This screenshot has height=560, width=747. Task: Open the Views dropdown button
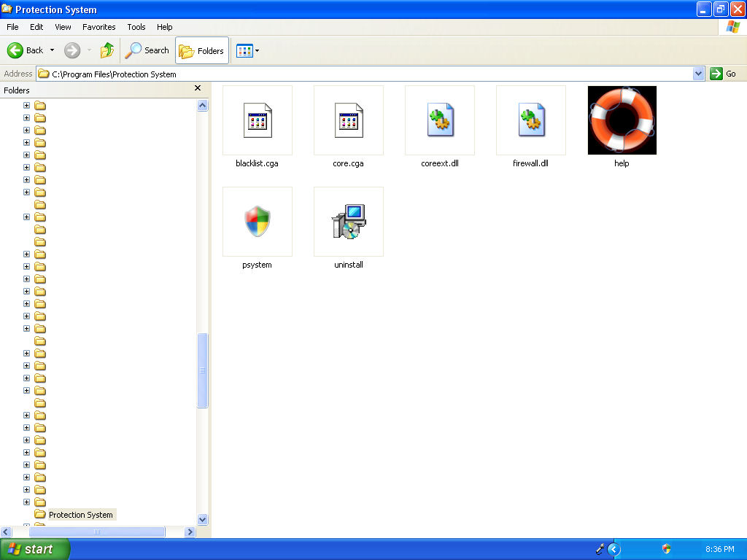coord(247,50)
